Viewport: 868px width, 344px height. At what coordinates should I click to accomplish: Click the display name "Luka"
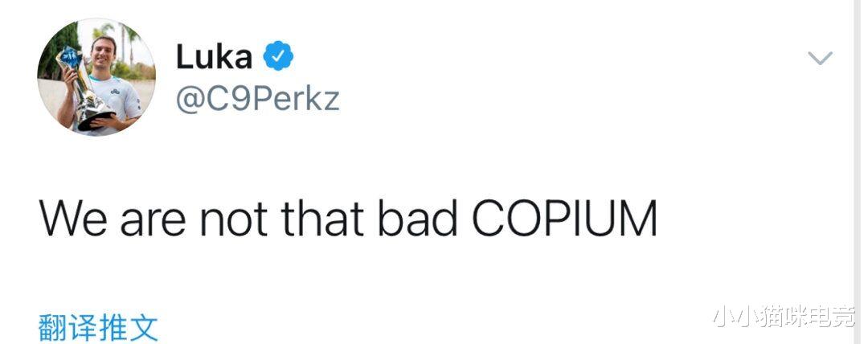tap(214, 57)
